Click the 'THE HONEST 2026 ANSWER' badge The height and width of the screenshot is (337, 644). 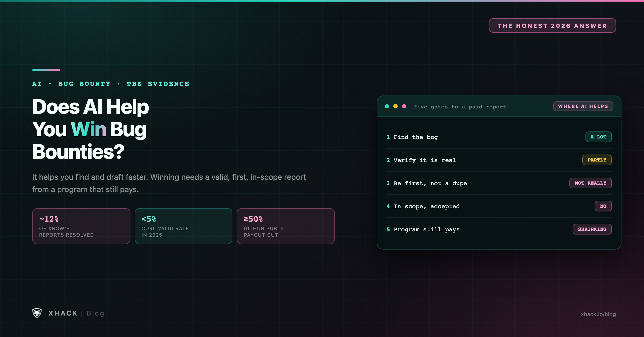(x=552, y=25)
